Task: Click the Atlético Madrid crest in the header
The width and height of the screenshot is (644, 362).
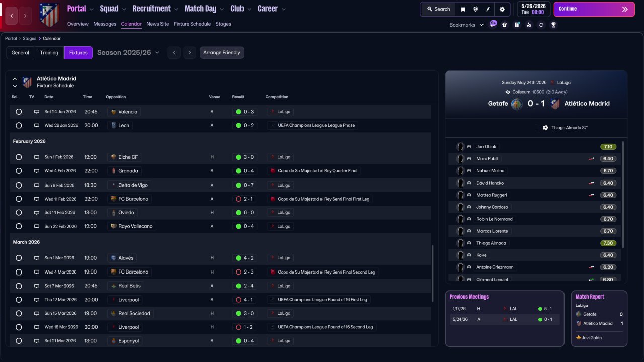Action: pos(49,15)
